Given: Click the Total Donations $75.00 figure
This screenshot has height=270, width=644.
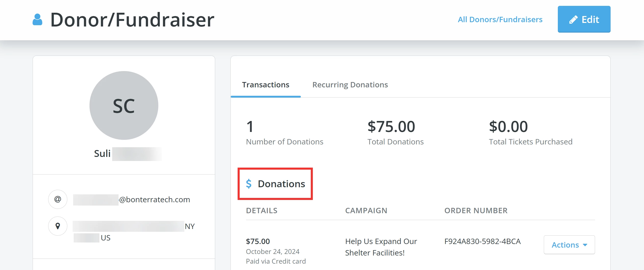Looking at the screenshot, I should coord(391,126).
